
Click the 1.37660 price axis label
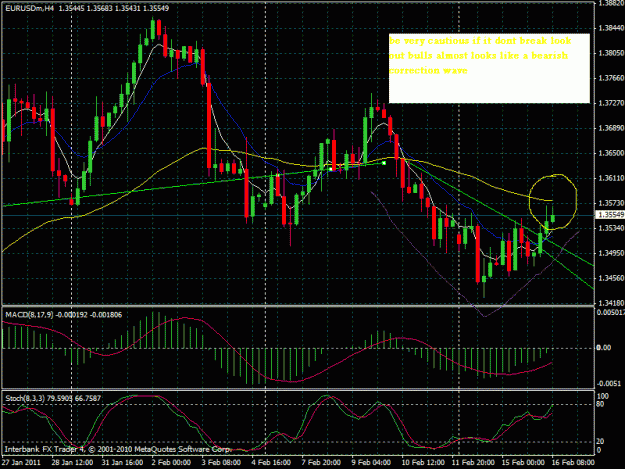[x=611, y=78]
